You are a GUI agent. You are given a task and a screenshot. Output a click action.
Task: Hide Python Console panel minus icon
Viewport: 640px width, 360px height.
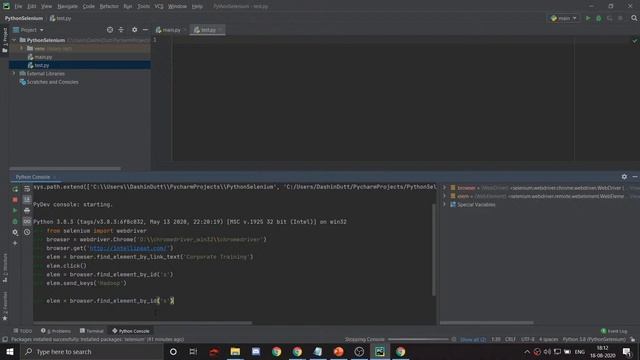coord(635,177)
